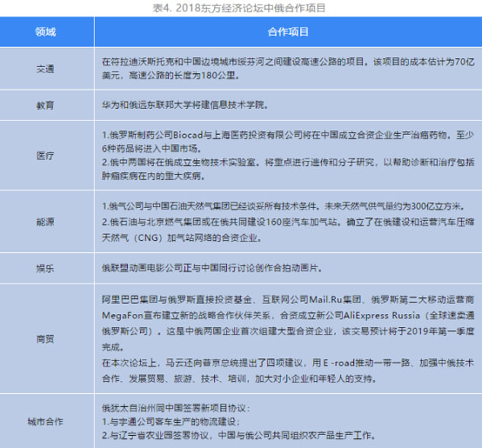Click the line mentioning Mail.Ru集团
The image size is (482, 448).
pyautogui.click(x=288, y=299)
